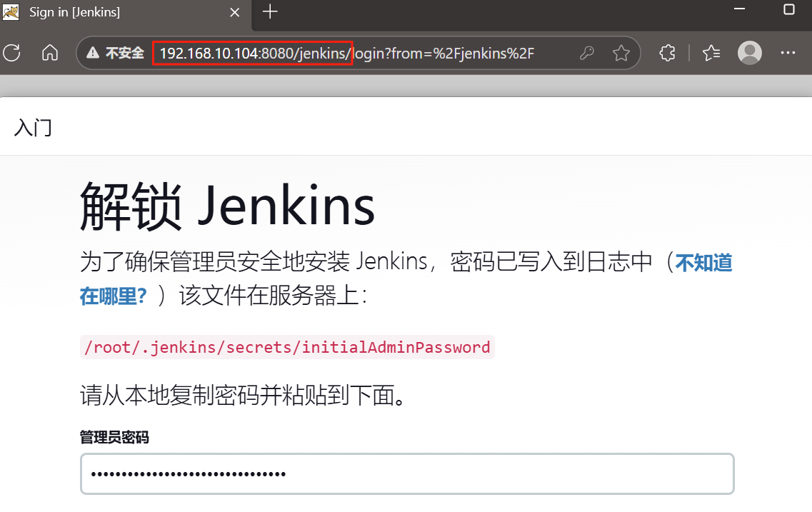Open the browser extensions puzzle icon

pyautogui.click(x=668, y=53)
